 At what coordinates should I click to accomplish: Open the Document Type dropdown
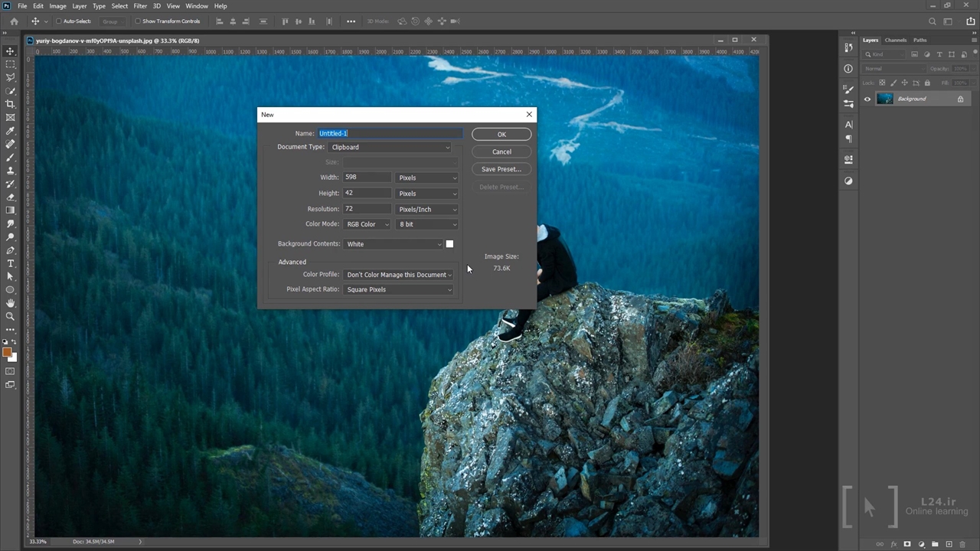[x=390, y=147]
